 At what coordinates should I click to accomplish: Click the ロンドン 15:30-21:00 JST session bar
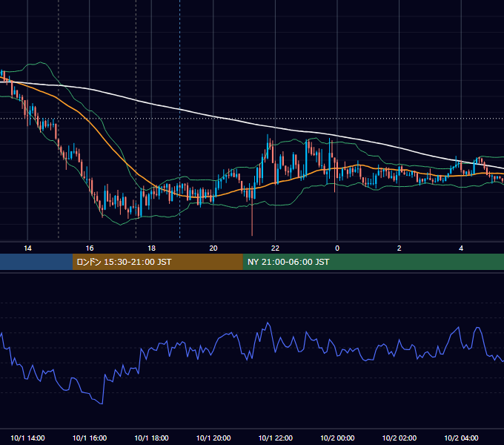tap(157, 262)
